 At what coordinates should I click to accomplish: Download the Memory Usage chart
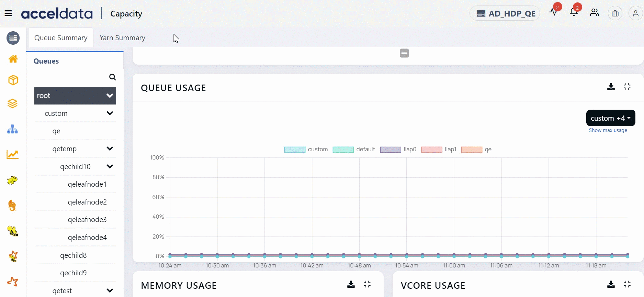[x=351, y=284]
